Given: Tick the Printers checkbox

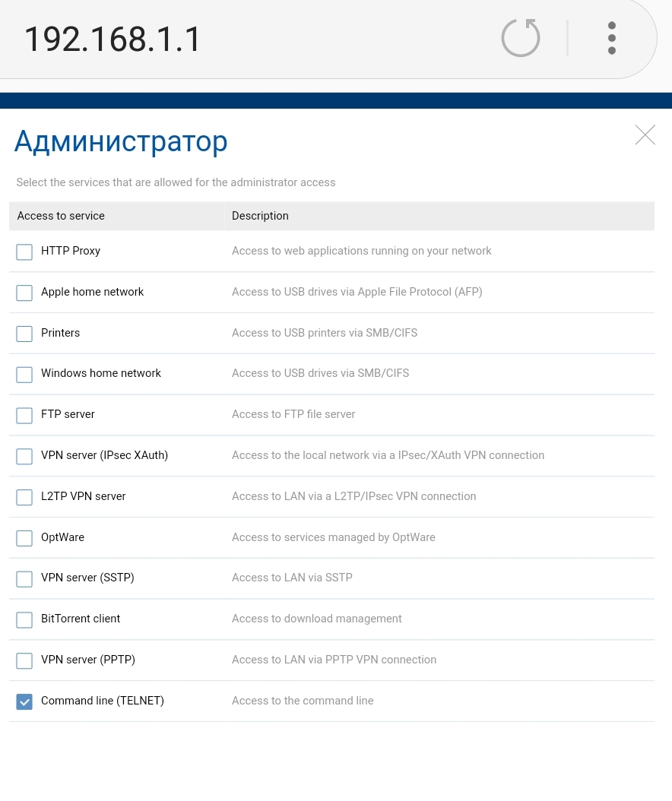Looking at the screenshot, I should (x=24, y=334).
